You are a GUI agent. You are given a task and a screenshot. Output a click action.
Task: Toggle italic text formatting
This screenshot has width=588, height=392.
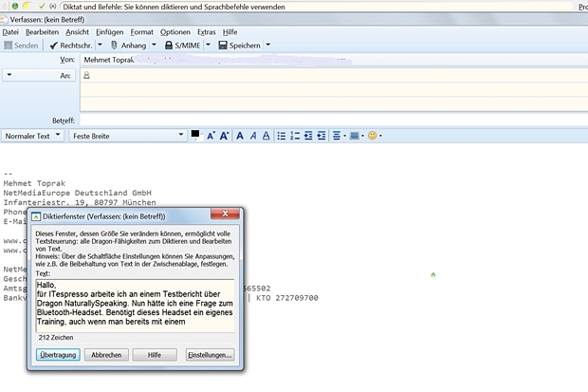[253, 136]
